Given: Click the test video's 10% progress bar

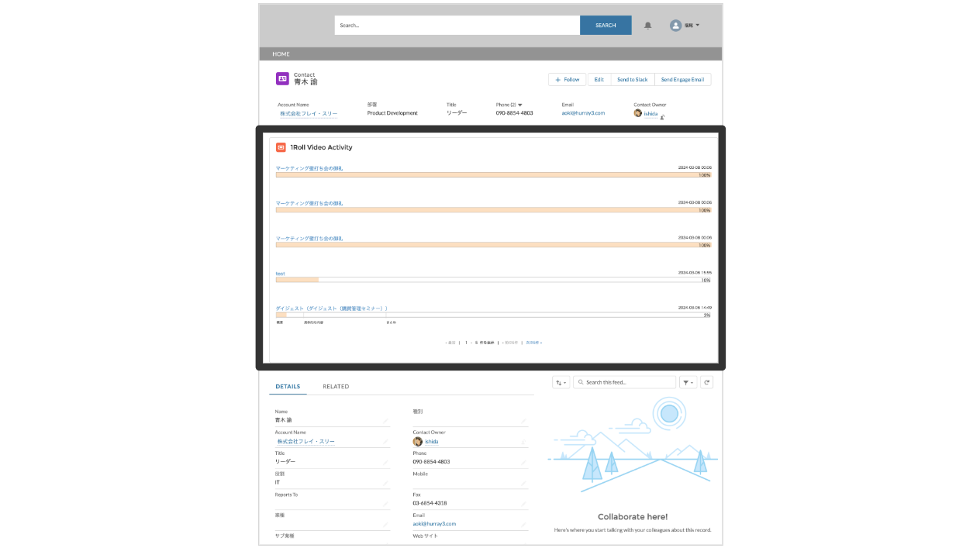Looking at the screenshot, I should pos(297,280).
